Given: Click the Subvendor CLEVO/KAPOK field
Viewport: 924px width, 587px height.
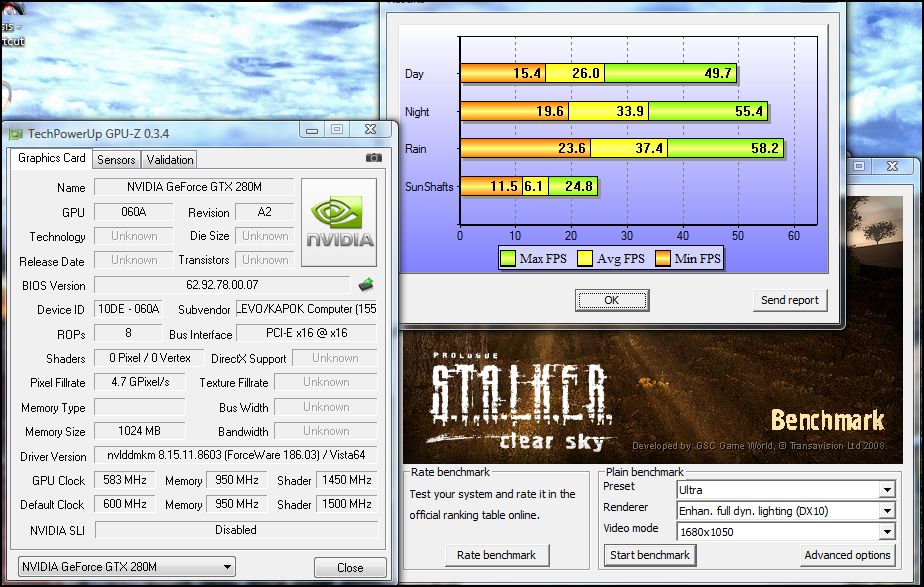Looking at the screenshot, I should 306,309.
